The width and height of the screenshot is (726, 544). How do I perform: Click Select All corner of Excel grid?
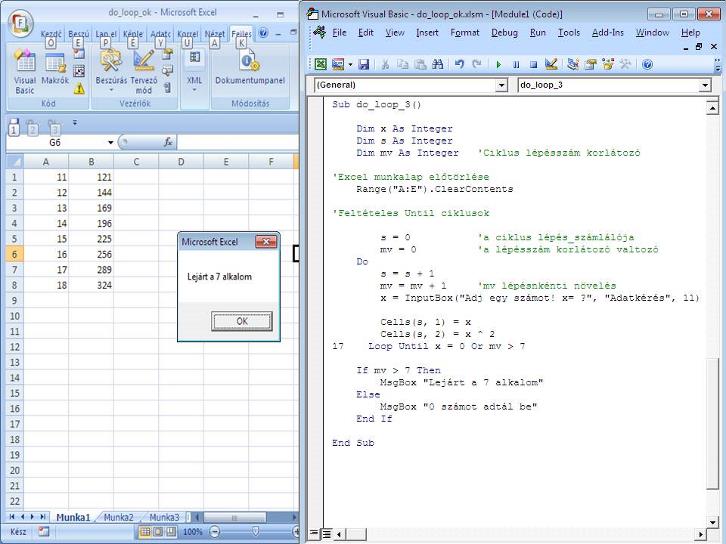tap(14, 162)
